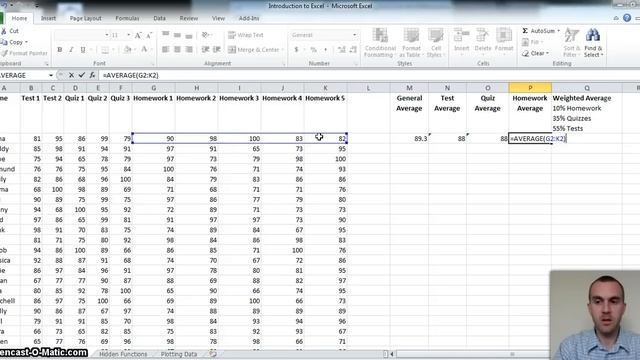640x360 pixels.
Task: Open the Name Box dropdown arrow
Action: 51,75
